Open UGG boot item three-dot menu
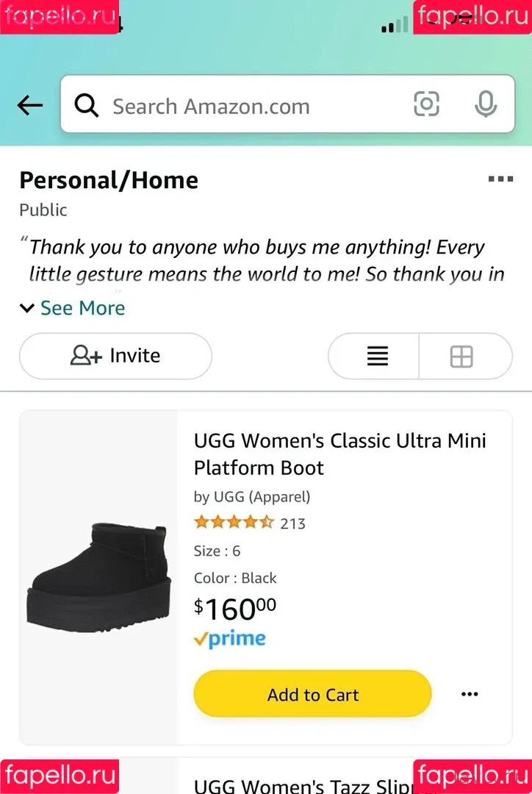The height and width of the screenshot is (794, 532). coord(470,694)
